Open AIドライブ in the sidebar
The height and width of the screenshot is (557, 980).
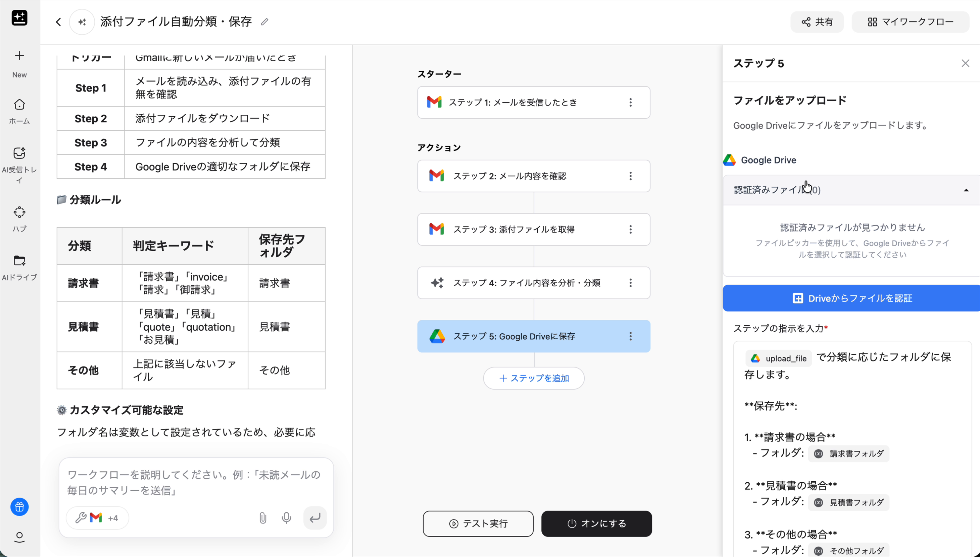tap(19, 261)
